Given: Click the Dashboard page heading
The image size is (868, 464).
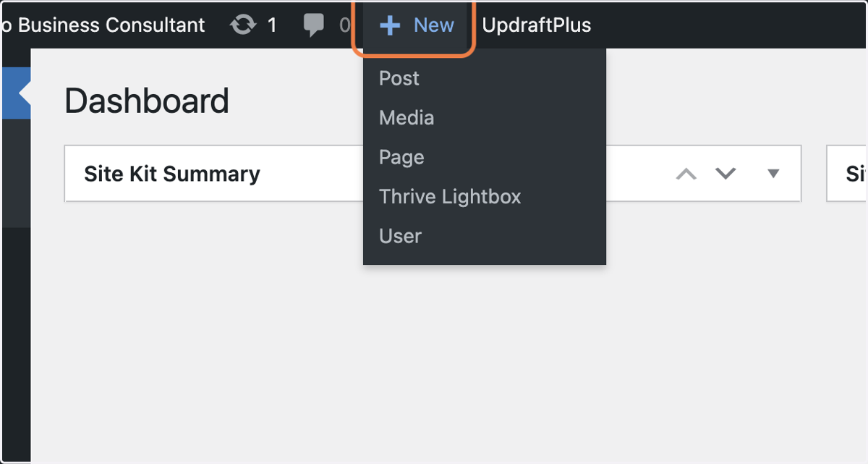Looking at the screenshot, I should pyautogui.click(x=147, y=101).
